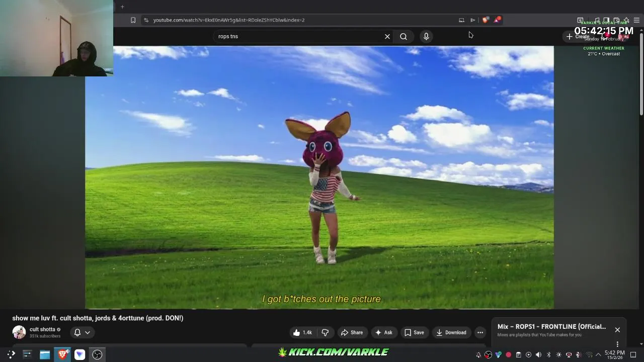Click the YouTube URL in the address bar
This screenshot has width=644, height=362.
[x=229, y=20]
